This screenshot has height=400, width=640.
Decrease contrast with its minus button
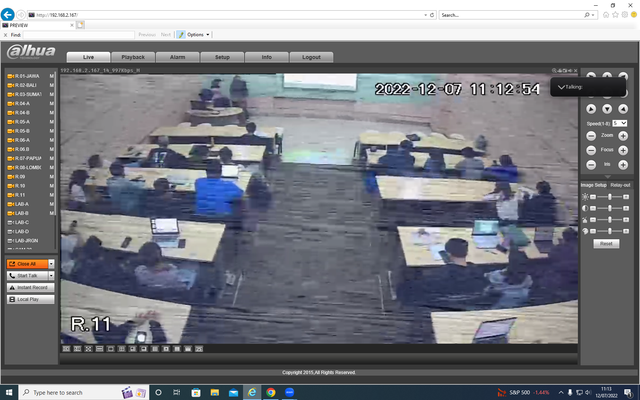point(593,208)
